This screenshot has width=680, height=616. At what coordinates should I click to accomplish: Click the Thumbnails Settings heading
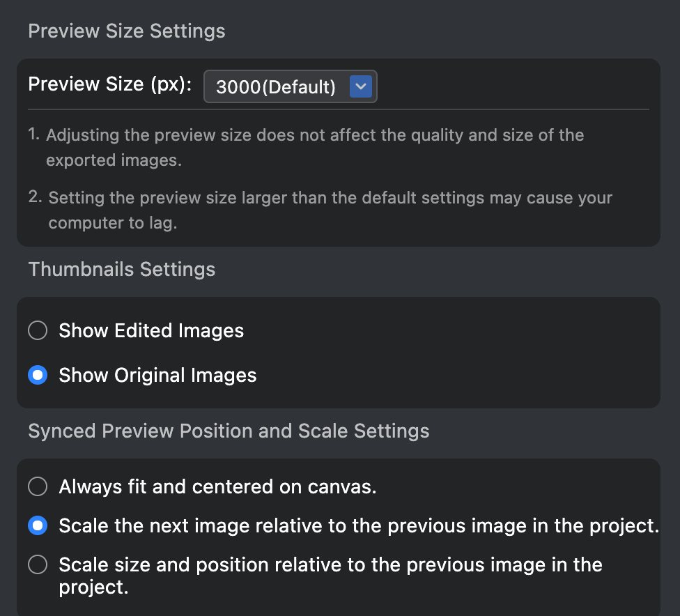click(x=122, y=270)
